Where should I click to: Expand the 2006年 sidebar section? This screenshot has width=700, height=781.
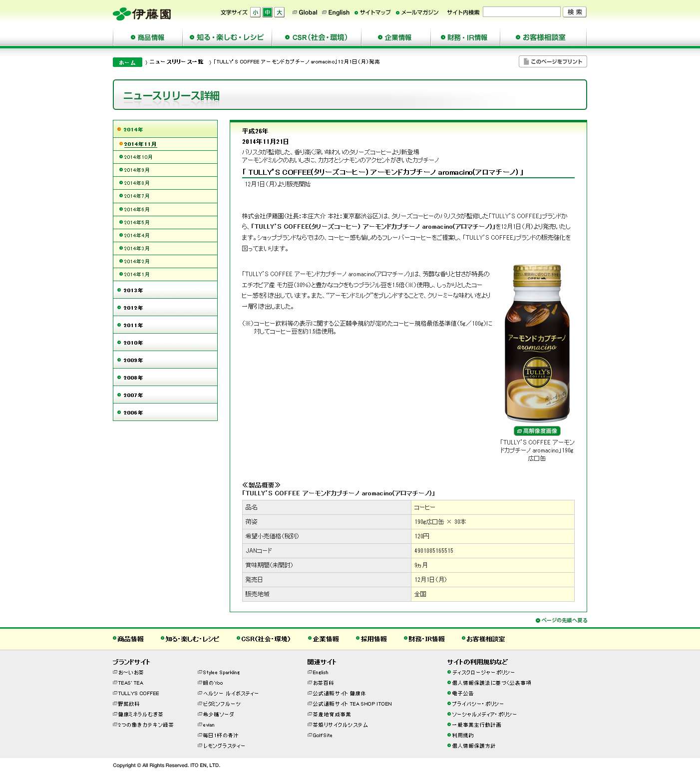(165, 412)
